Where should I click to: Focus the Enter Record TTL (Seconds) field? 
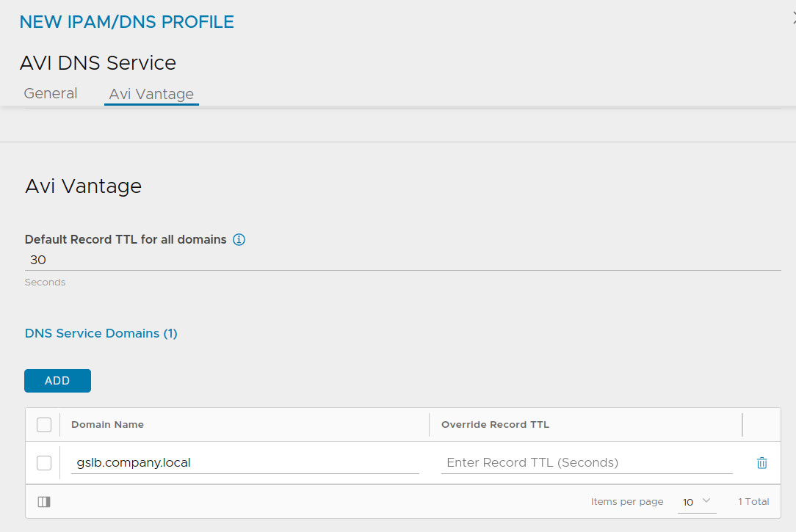(587, 462)
